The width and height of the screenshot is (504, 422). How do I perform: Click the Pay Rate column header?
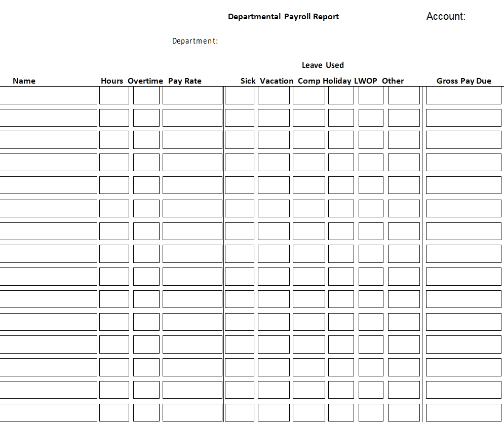click(x=184, y=81)
